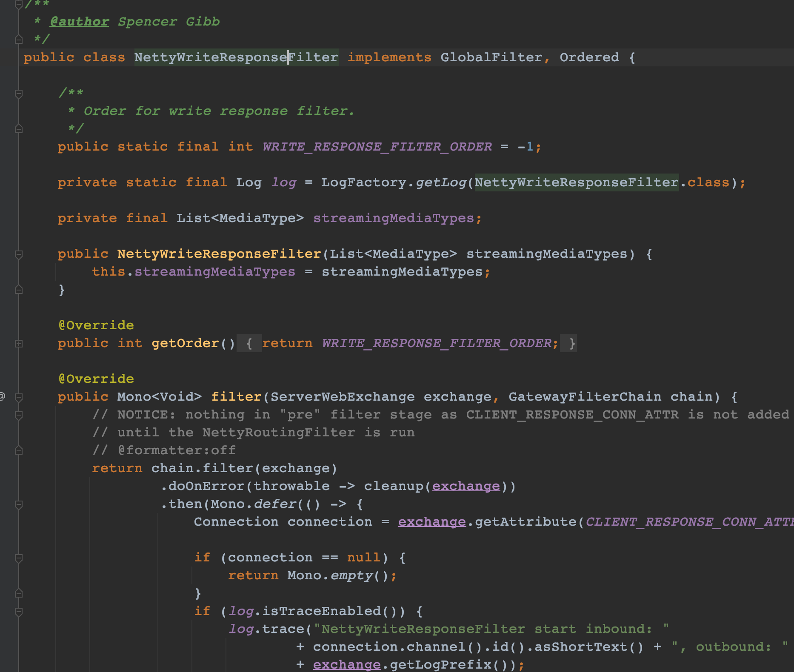Click the fold-end marker beside '// @formatter:off' comment
Image resolution: width=794 pixels, height=672 pixels.
click(19, 451)
